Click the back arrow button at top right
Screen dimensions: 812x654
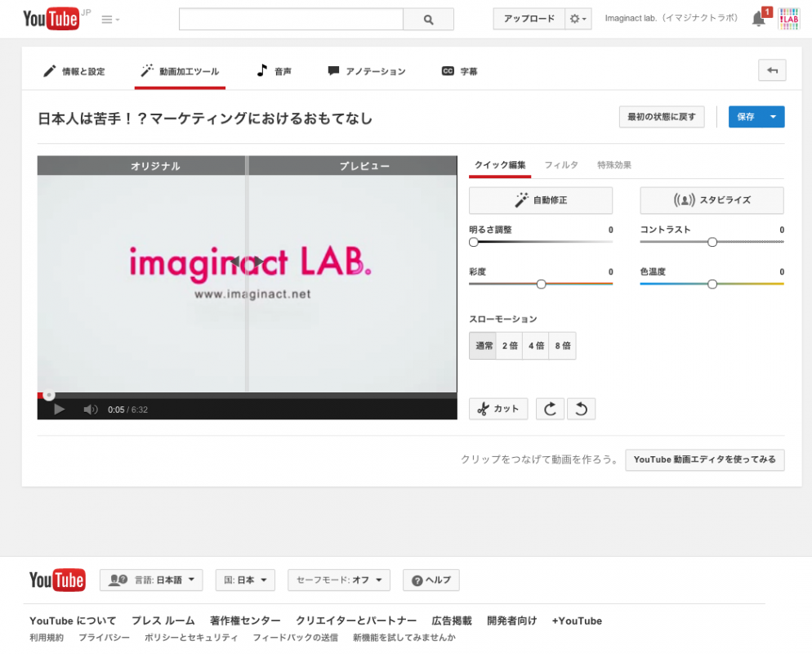(772, 70)
